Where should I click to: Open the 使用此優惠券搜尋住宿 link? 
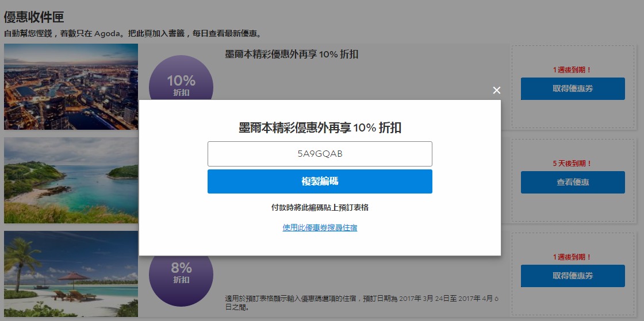[x=320, y=228]
